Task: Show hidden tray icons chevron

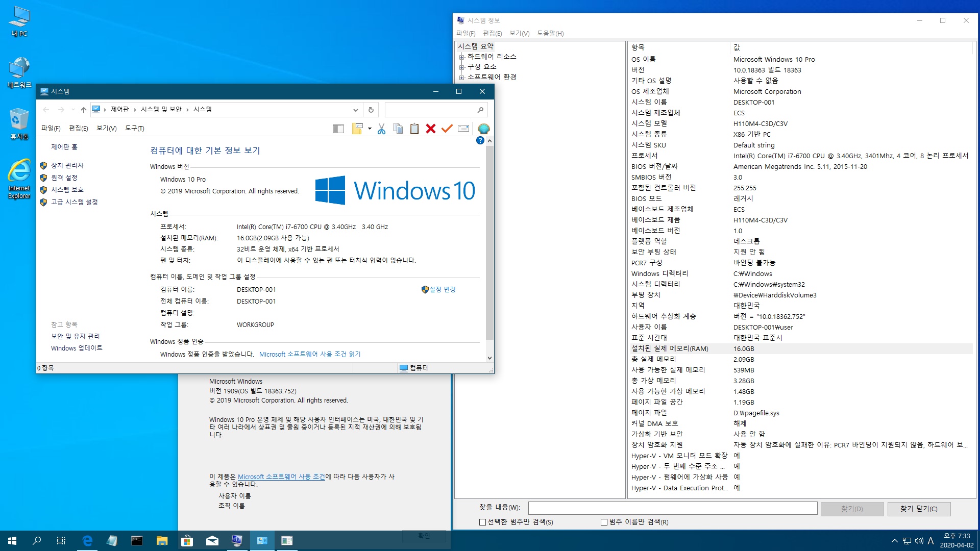Action: [894, 541]
